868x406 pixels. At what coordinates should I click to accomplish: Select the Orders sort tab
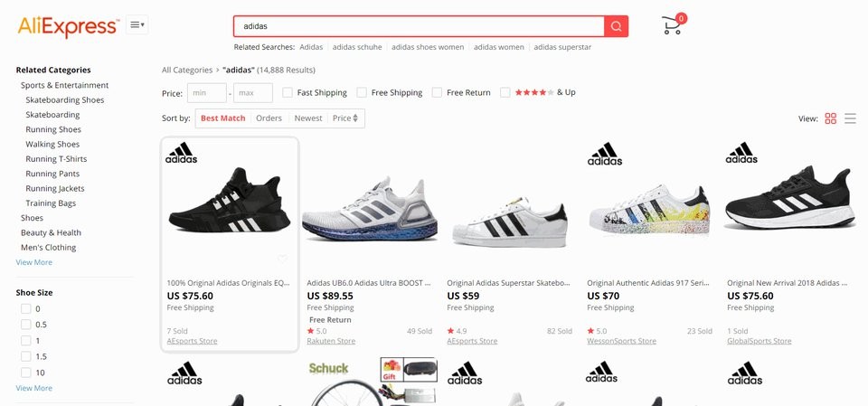tap(269, 118)
